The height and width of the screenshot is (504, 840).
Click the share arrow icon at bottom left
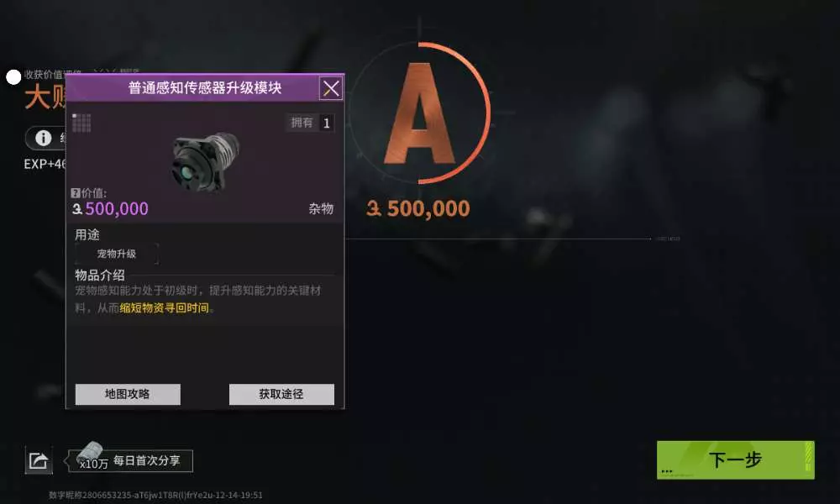[x=39, y=460]
